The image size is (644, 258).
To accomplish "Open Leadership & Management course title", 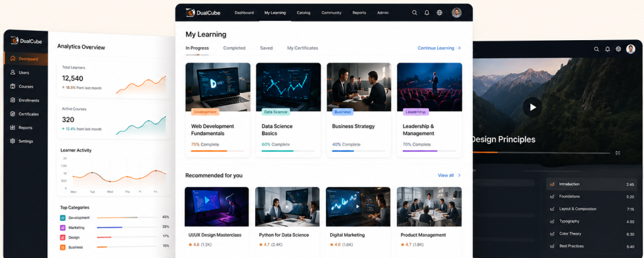I will [x=418, y=129].
